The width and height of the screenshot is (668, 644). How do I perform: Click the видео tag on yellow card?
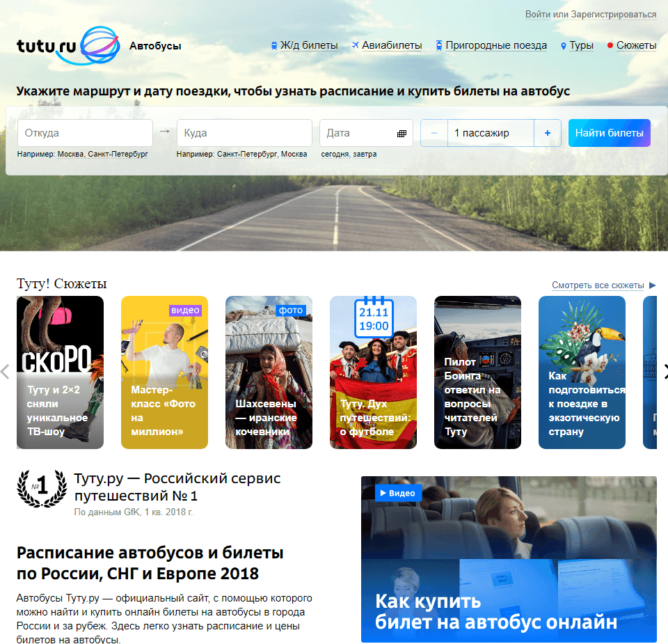[185, 311]
